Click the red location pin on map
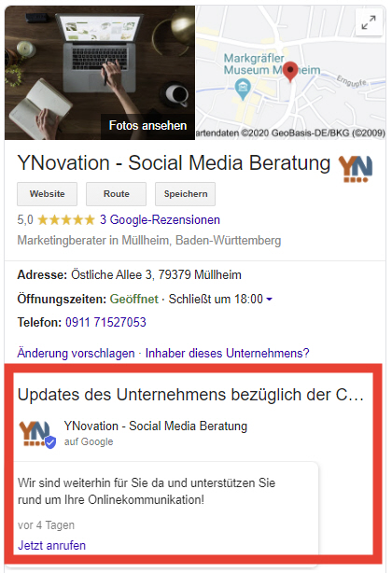The image size is (392, 573). tap(291, 71)
